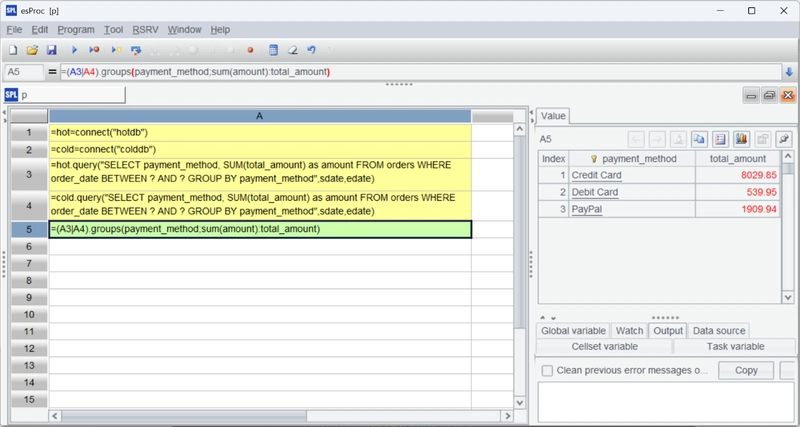Open the Help menu
This screenshot has width=800, height=427.
click(x=220, y=30)
